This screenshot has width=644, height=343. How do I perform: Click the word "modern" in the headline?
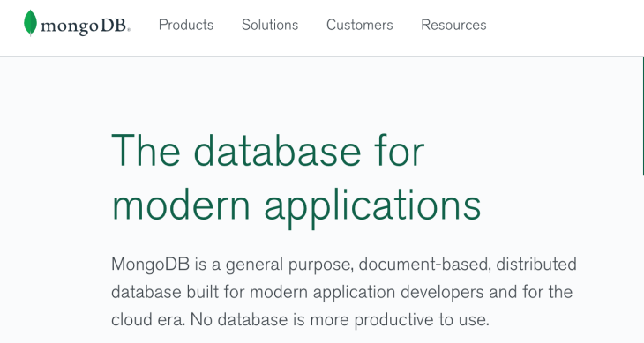(181, 205)
